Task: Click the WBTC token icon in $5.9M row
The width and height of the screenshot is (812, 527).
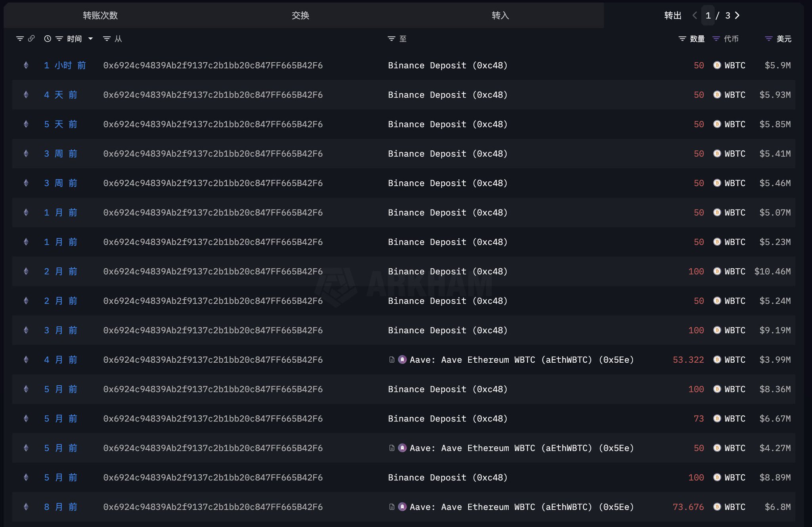Action: (717, 65)
